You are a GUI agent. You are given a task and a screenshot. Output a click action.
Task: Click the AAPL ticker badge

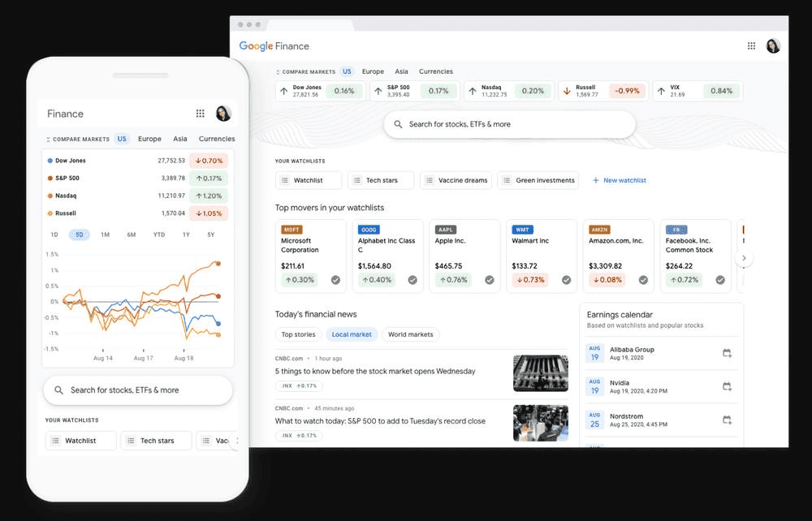[x=445, y=229]
